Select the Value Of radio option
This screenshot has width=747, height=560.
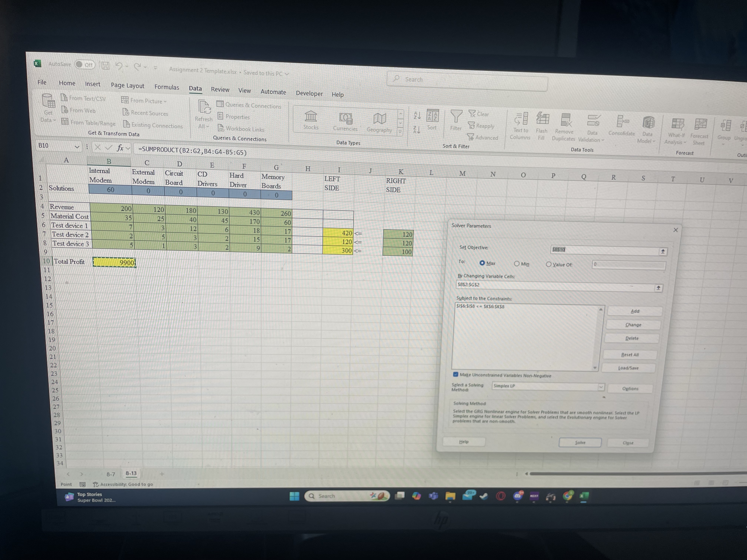548,264
